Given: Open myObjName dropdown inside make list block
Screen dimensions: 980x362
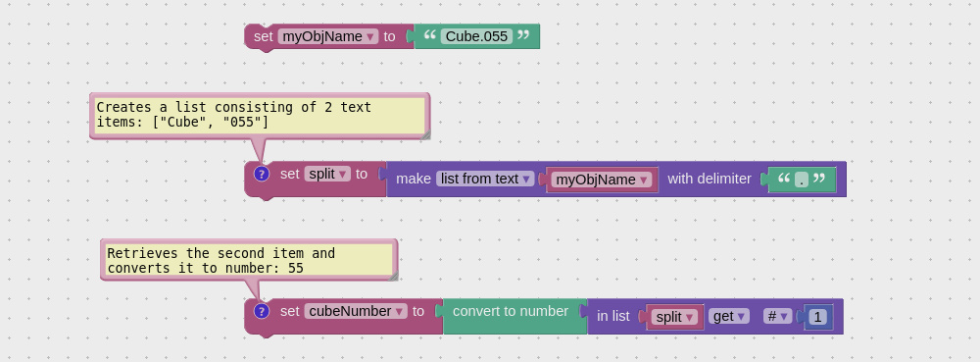Looking at the screenshot, I should pos(603,180).
